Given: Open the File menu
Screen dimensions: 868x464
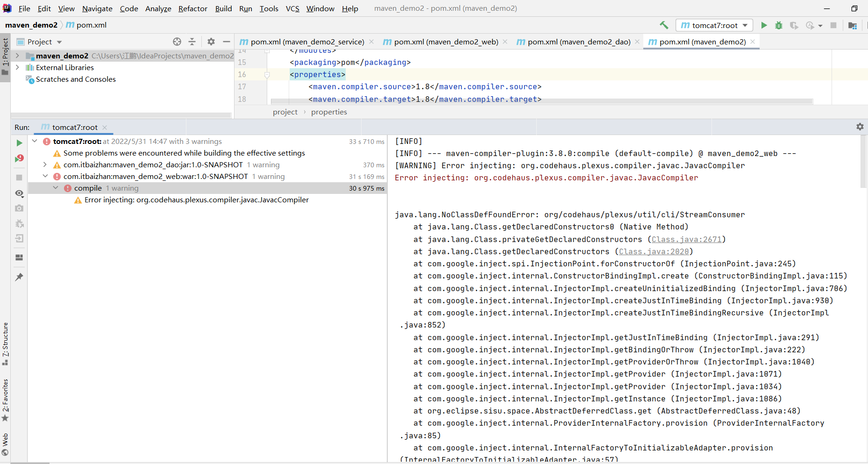Looking at the screenshot, I should 24,8.
